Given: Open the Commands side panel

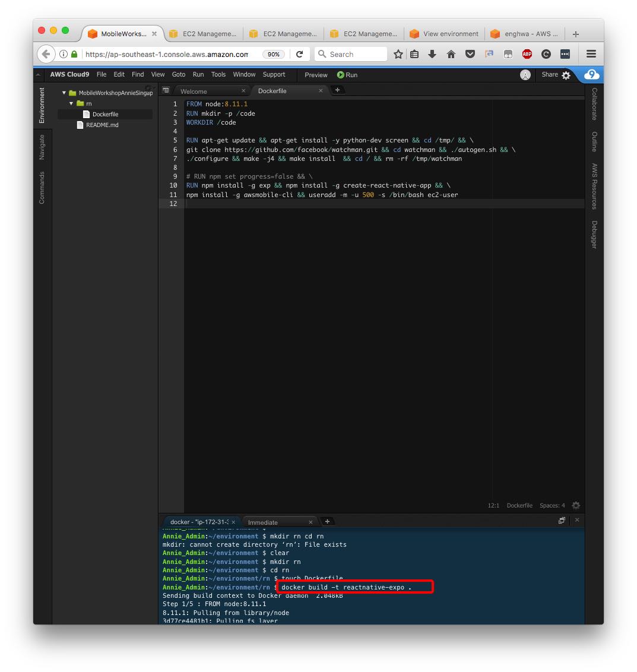Looking at the screenshot, I should [x=42, y=188].
